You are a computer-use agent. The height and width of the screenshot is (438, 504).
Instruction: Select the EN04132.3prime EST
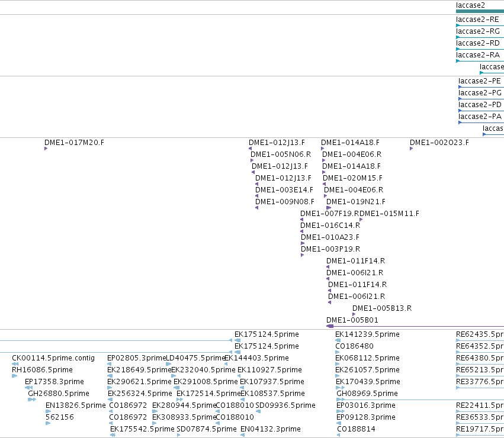[271, 429]
